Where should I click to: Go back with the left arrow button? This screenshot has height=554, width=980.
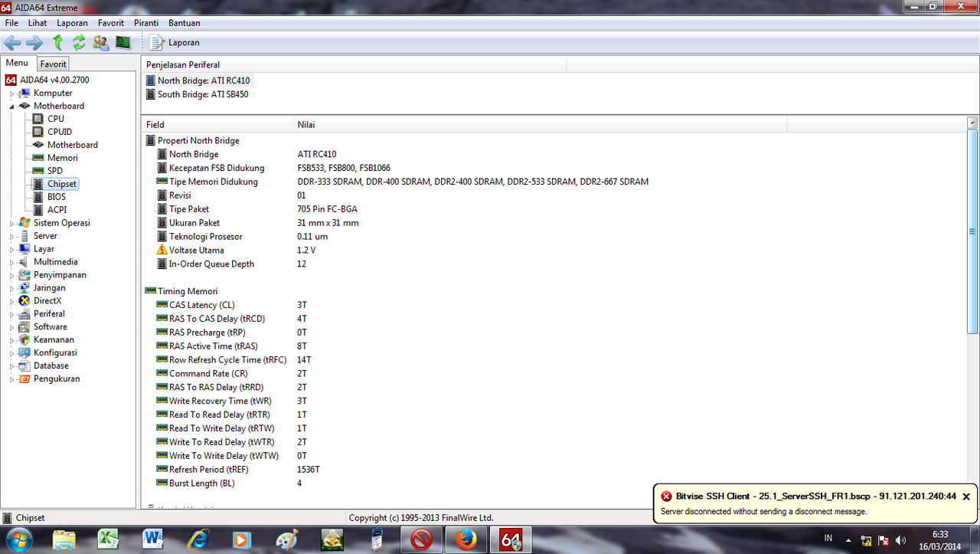12,43
